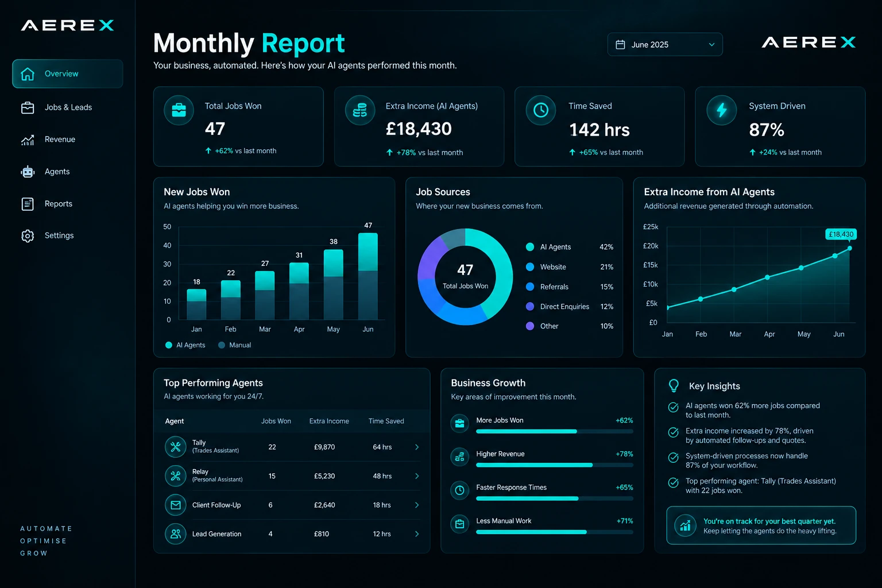The height and width of the screenshot is (588, 882).
Task: Toggle the Other legend dot in Job Sources
Action: [530, 326]
